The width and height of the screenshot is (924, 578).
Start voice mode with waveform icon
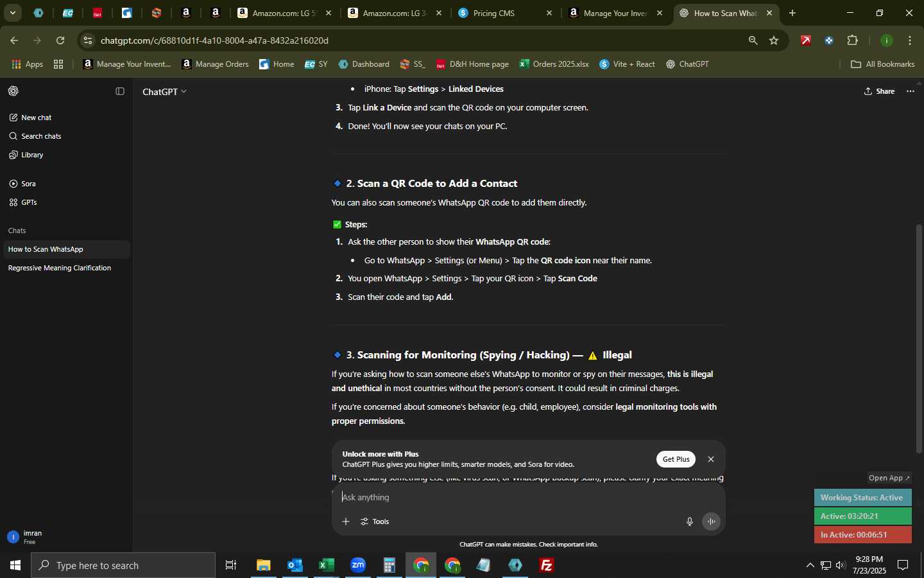point(711,521)
